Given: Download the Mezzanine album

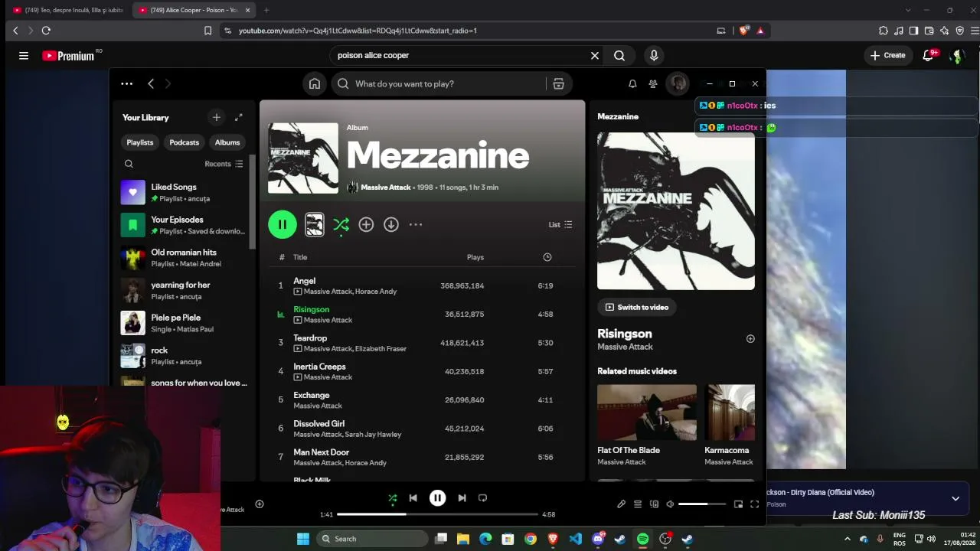Looking at the screenshot, I should tap(391, 224).
